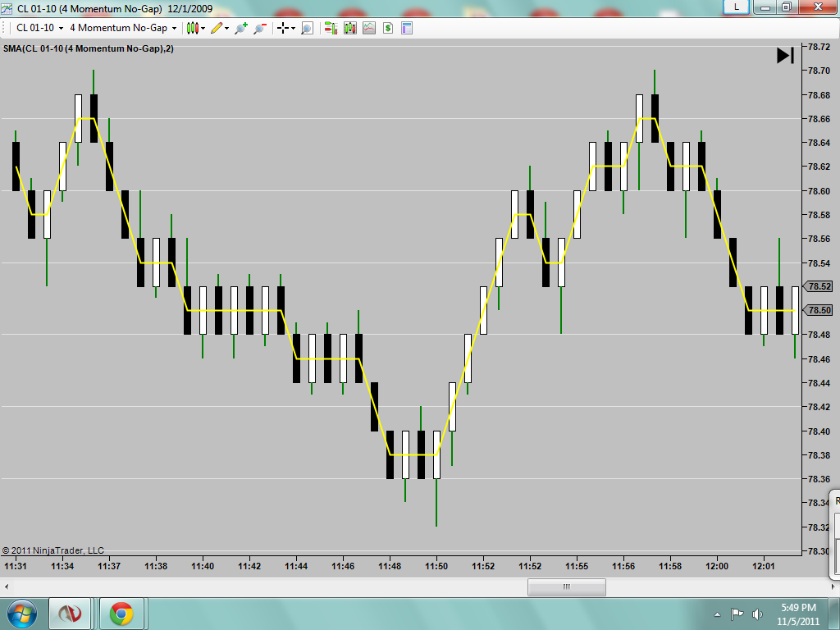The image size is (840, 630).
Task: Click the 11:31 time axis label
Action: [16, 566]
